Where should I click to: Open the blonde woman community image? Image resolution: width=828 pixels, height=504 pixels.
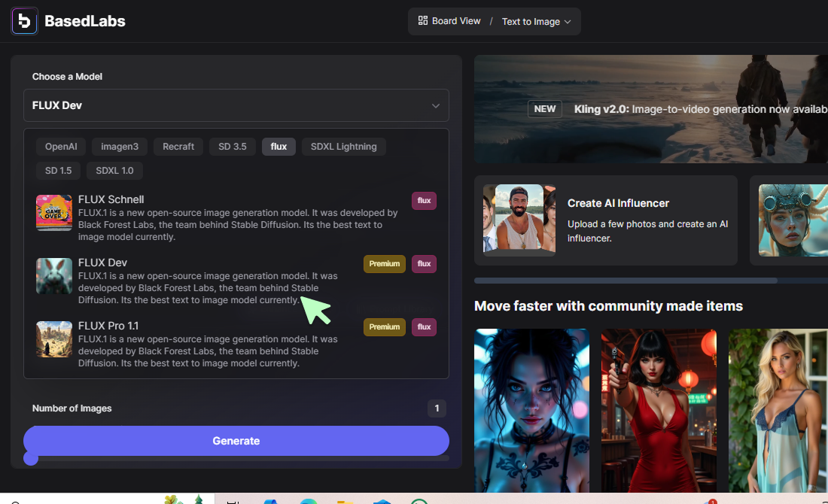tap(778, 411)
